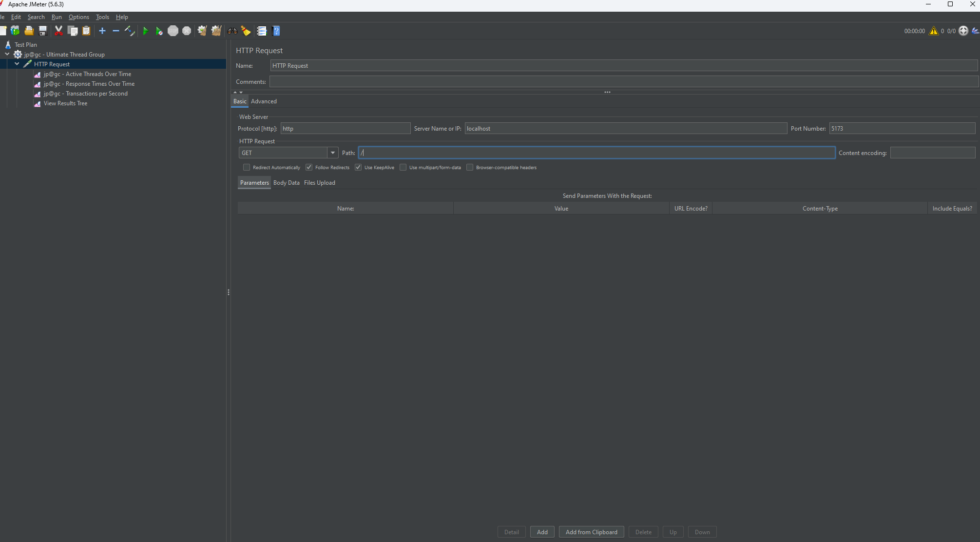Switch to the Files Upload tab
Viewport: 980px width, 542px height.
(320, 182)
